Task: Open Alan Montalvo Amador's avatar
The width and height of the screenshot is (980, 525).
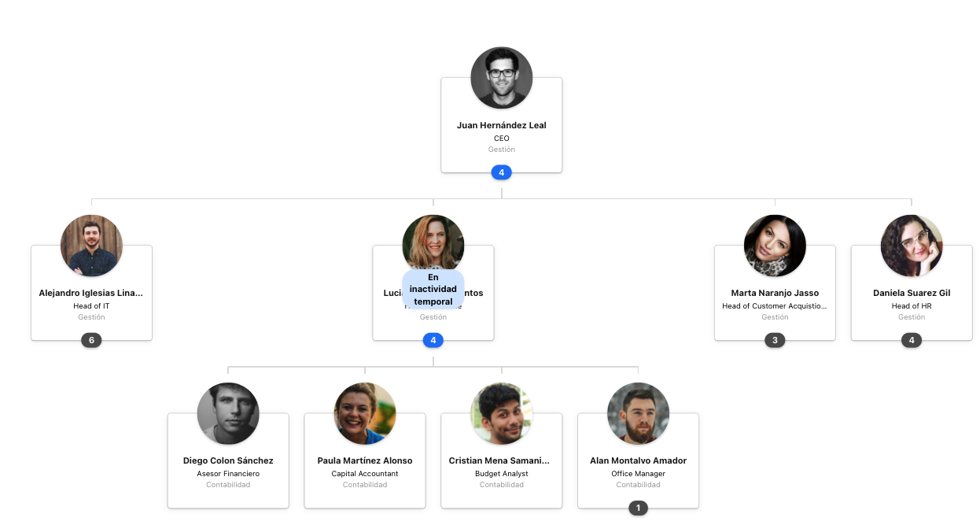Action: pyautogui.click(x=638, y=413)
